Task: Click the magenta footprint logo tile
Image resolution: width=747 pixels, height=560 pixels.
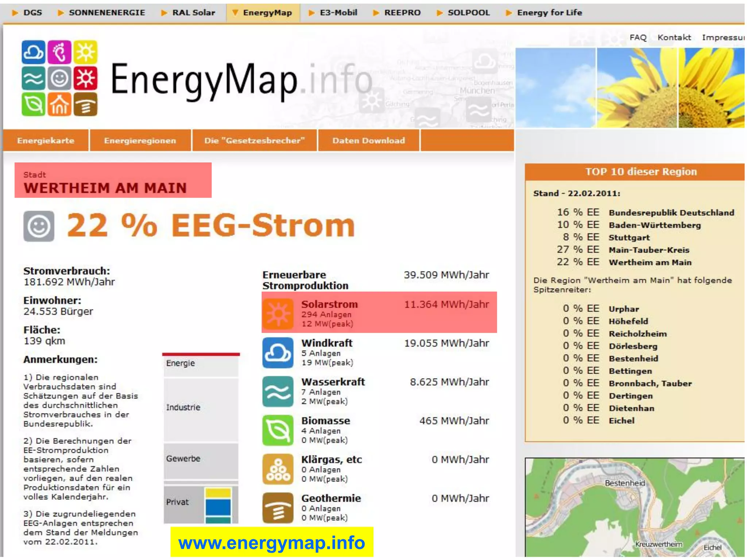Action: point(59,52)
